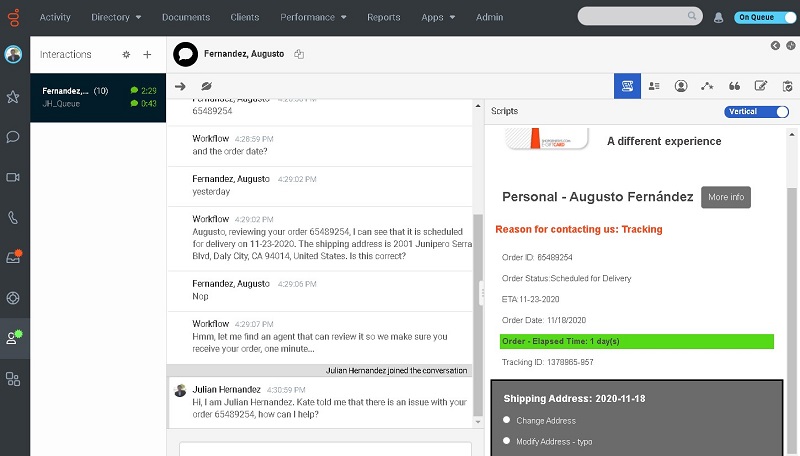Toggle the On Queue switch
Screen dimensions: 800x456
coord(765,17)
